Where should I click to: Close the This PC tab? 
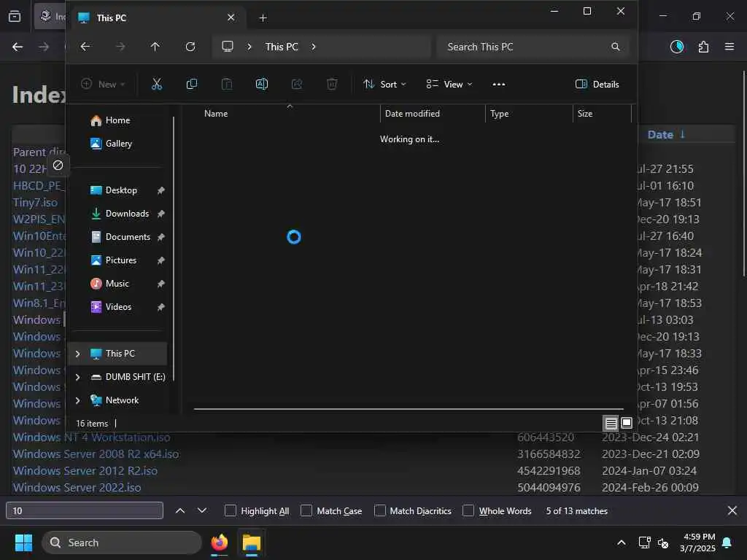tap(231, 17)
